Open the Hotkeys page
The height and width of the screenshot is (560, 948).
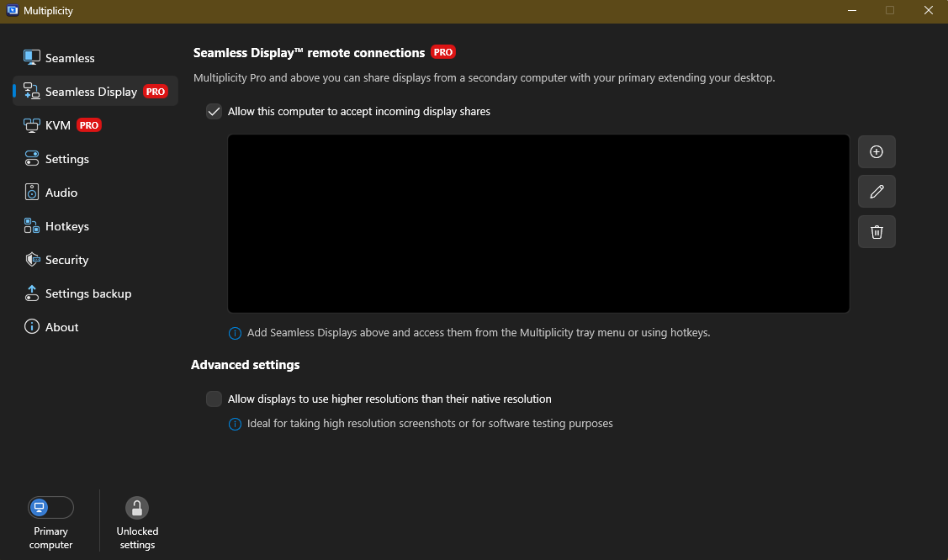point(66,226)
